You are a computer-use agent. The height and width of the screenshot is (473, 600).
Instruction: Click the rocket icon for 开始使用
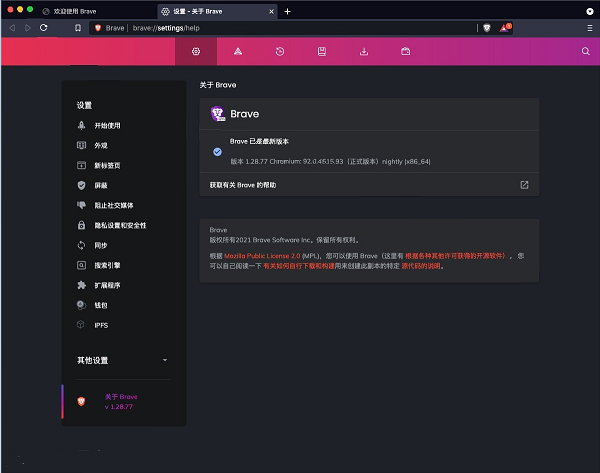point(82,125)
